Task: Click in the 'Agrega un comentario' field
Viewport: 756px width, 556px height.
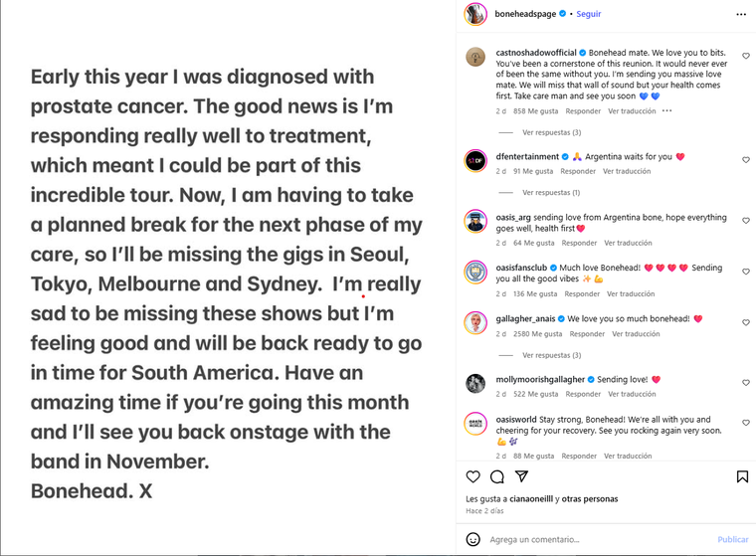Action: click(597, 539)
